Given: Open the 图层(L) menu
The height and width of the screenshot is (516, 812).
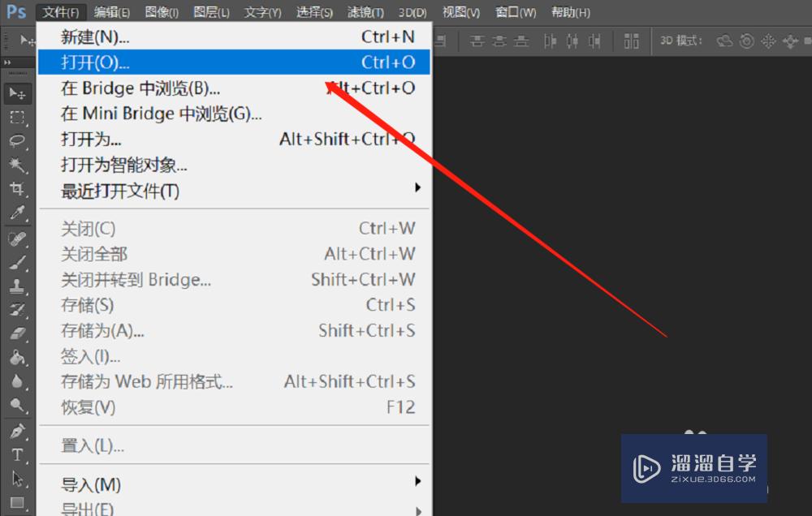Looking at the screenshot, I should point(211,12).
